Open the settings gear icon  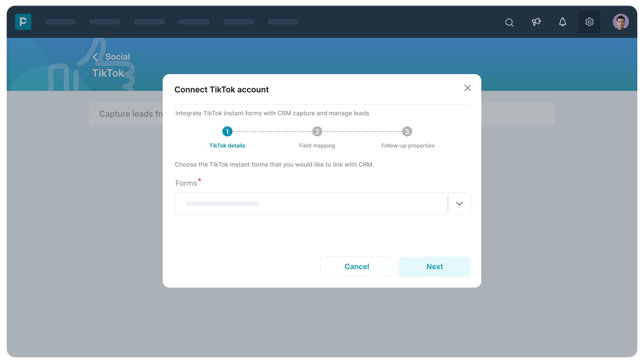[589, 22]
